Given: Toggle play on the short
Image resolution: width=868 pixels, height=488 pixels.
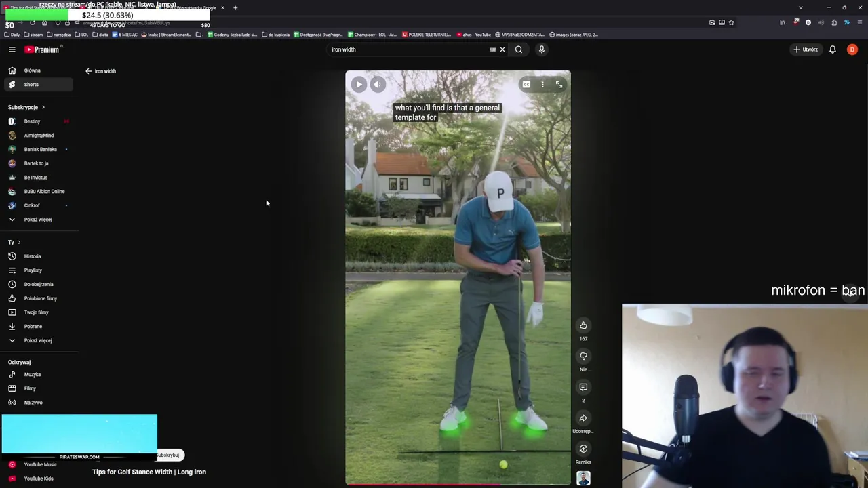Looking at the screenshot, I should 359,85.
